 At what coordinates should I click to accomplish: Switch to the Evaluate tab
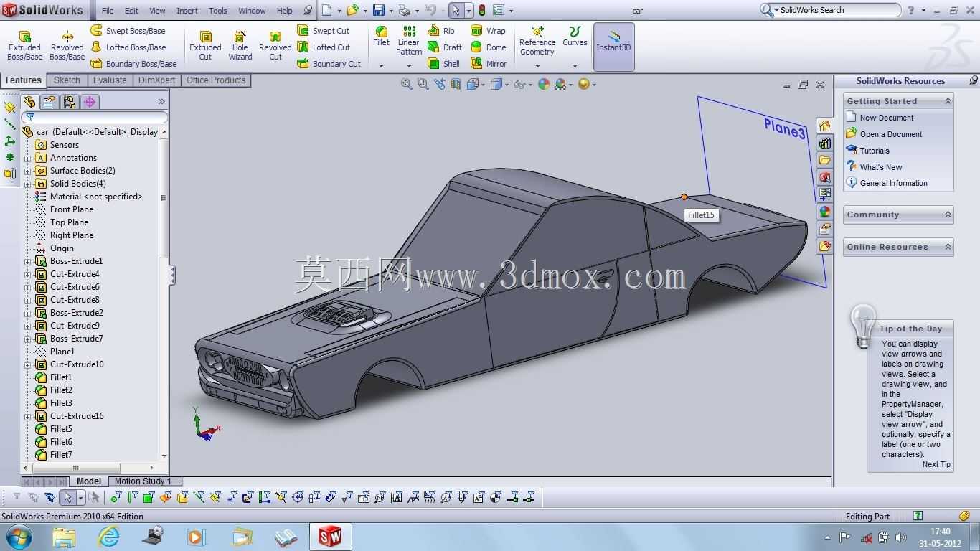pos(110,80)
